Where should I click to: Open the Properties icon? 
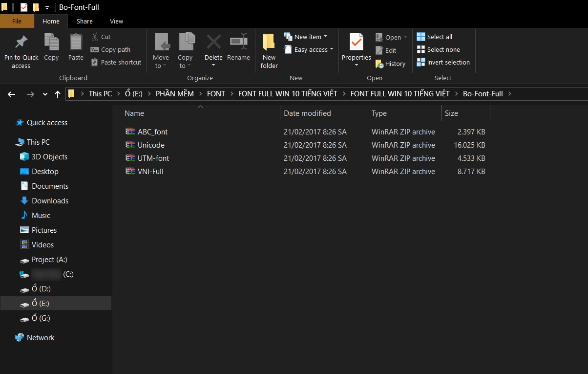(x=357, y=42)
